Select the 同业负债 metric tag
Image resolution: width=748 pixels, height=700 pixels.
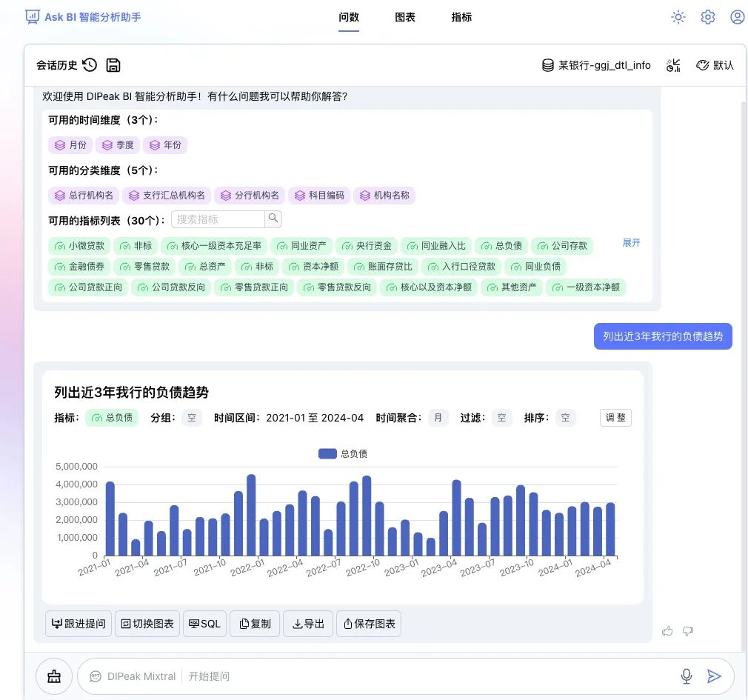tap(535, 266)
